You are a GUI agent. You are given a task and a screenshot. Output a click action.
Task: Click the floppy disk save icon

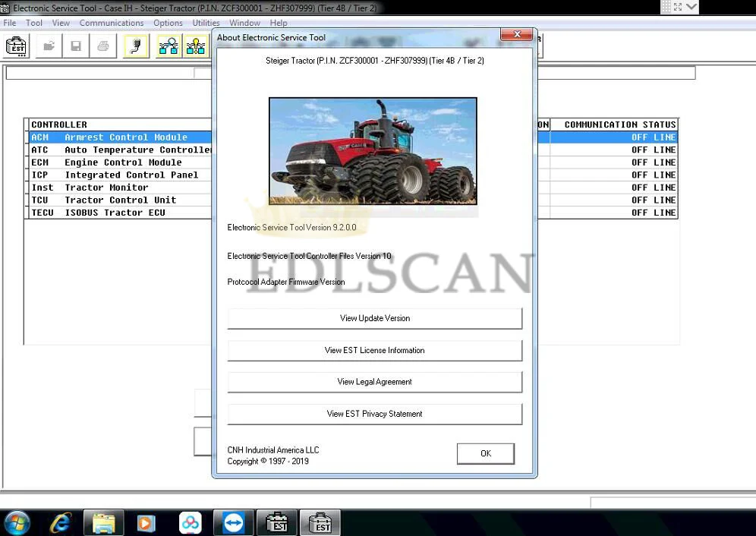76,46
